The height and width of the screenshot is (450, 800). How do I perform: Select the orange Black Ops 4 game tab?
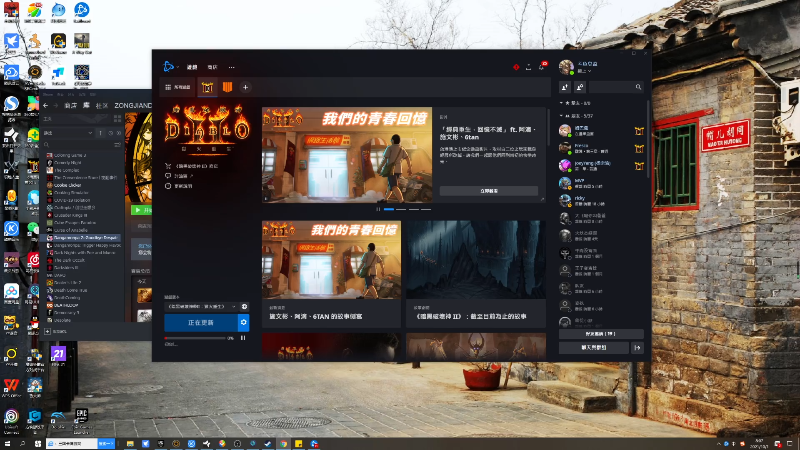click(x=227, y=87)
